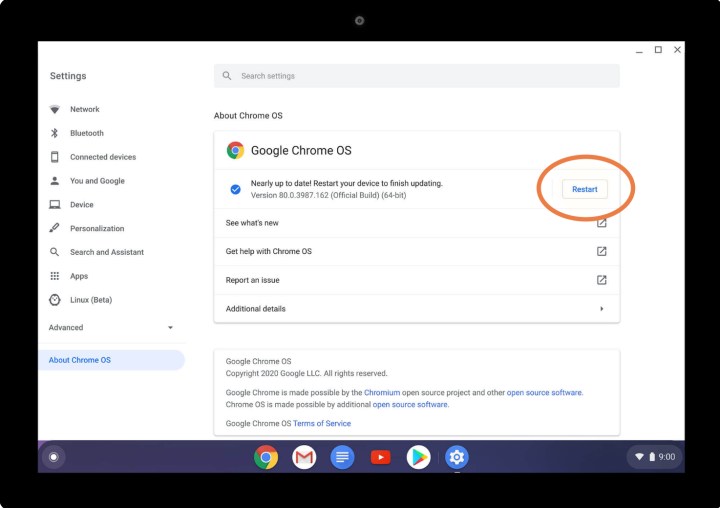Open Bluetooth settings section
Screen dimensions: 720x508
pyautogui.click(x=87, y=133)
